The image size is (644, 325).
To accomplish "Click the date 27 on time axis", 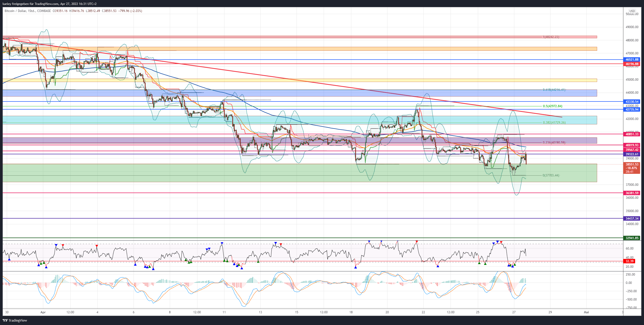I will coord(514,312).
